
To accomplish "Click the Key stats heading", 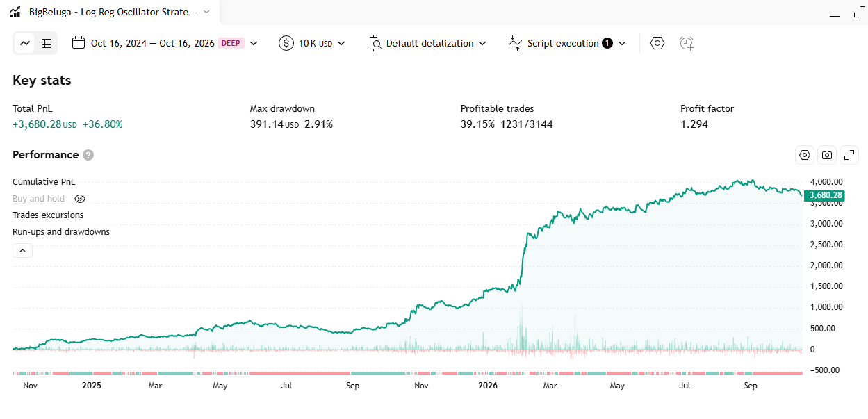I will point(42,81).
